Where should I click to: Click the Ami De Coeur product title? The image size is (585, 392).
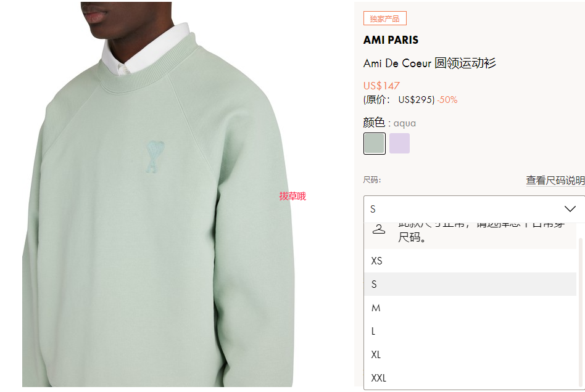[x=429, y=63]
